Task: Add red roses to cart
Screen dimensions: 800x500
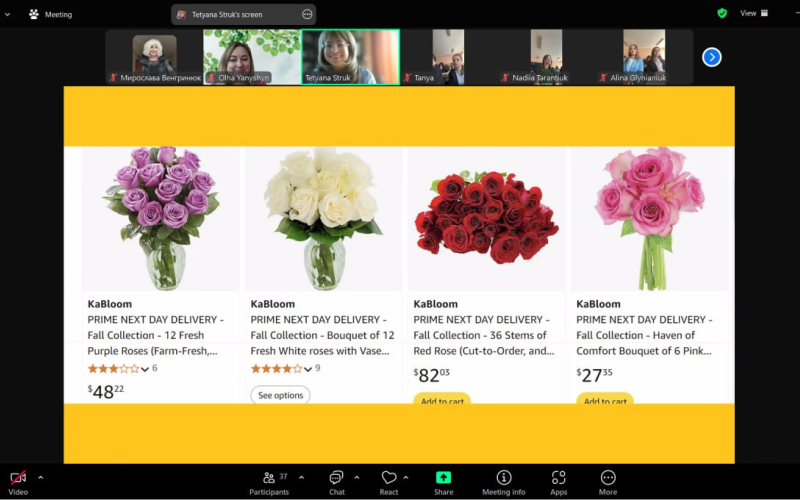Action: [442, 398]
